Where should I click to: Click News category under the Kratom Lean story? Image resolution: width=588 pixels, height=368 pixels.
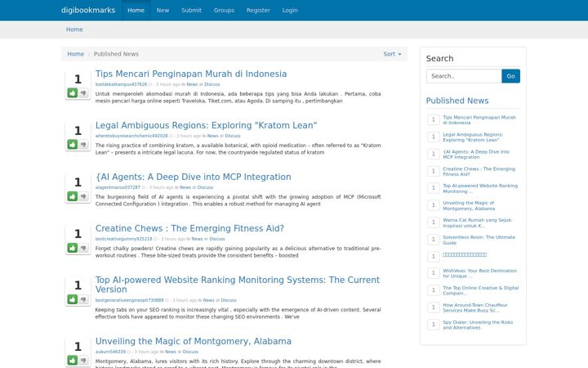[212, 136]
